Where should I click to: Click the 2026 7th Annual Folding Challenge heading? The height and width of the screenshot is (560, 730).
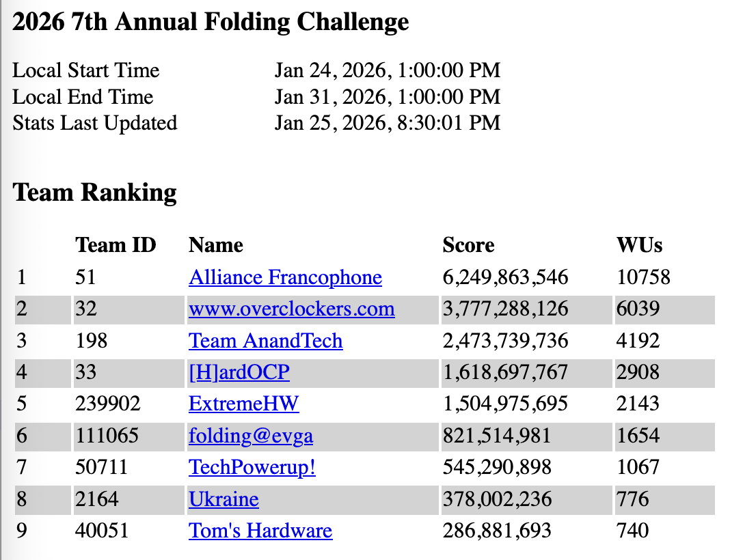pyautogui.click(x=211, y=23)
